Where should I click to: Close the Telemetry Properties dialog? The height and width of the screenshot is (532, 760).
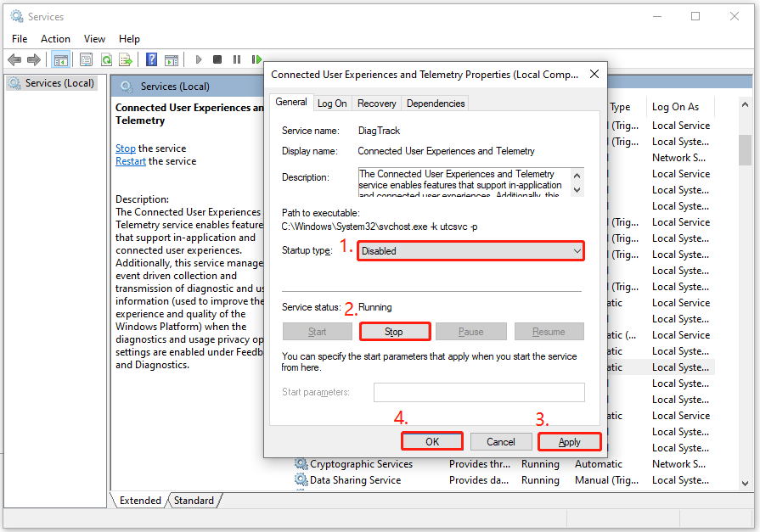(x=594, y=74)
